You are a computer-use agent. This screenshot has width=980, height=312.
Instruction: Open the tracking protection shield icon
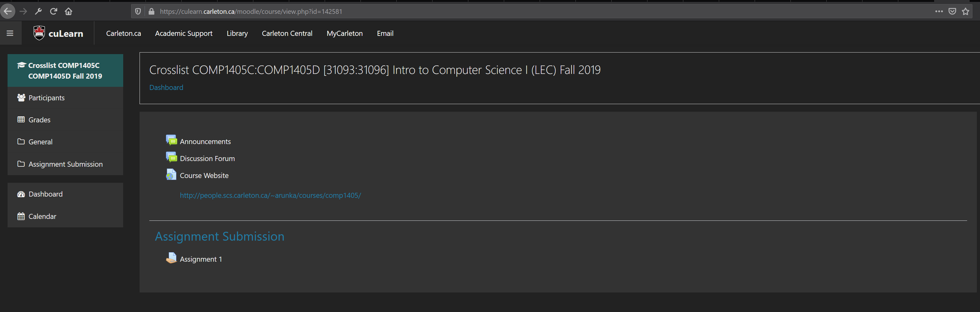(138, 11)
